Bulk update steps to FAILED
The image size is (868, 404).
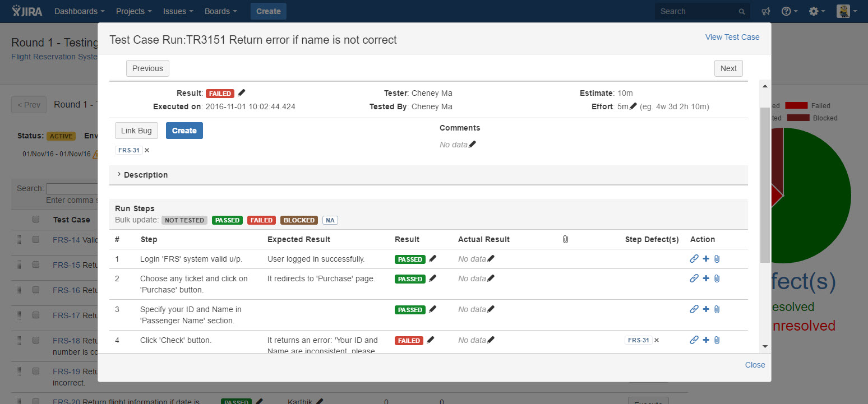261,220
